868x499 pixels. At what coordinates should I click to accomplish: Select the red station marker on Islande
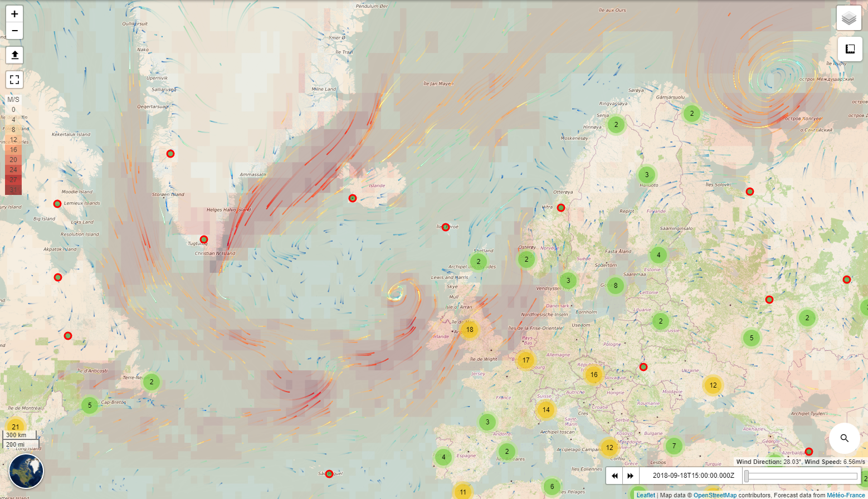click(353, 198)
